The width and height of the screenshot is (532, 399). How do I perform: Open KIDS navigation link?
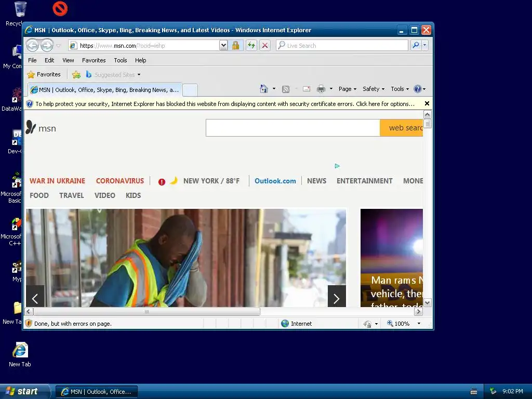click(x=133, y=195)
